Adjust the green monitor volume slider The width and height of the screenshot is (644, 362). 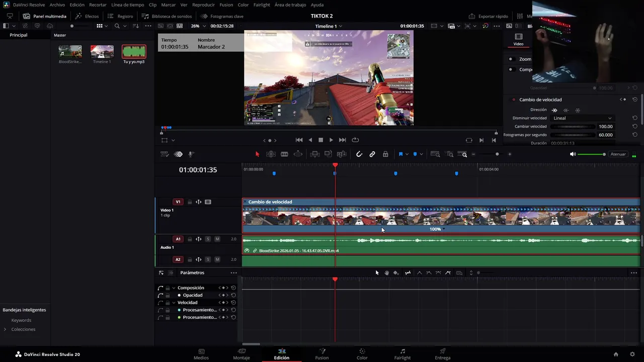pos(591,154)
